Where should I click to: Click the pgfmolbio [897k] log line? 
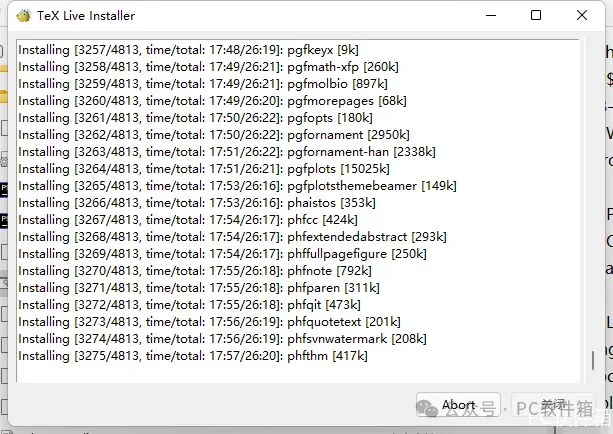point(203,84)
